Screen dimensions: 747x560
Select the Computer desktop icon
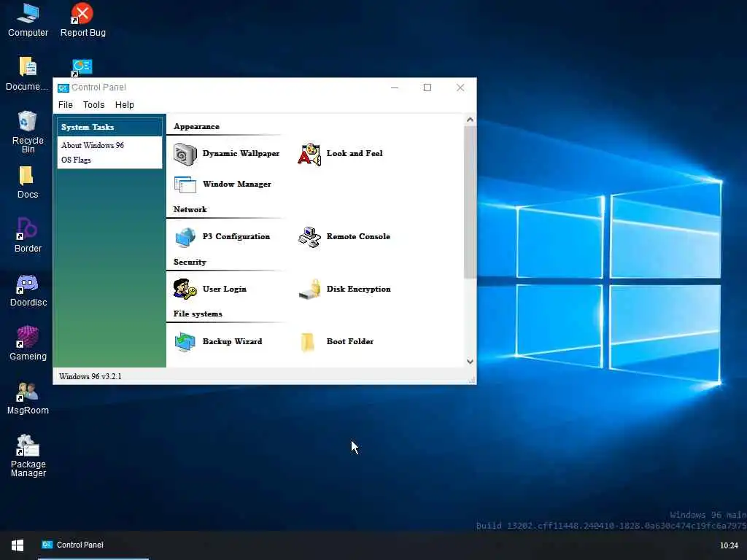28,20
